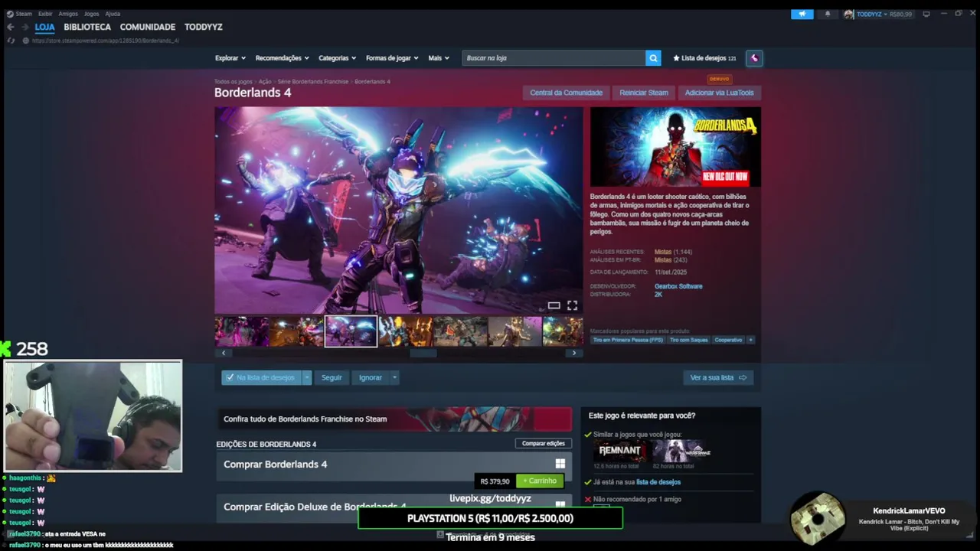
Task: Click the store URL address bar
Action: click(x=106, y=41)
